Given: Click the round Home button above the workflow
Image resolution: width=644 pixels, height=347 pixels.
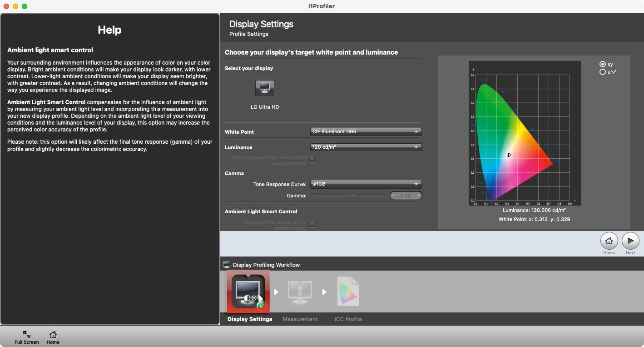Looking at the screenshot, I should 609,241.
